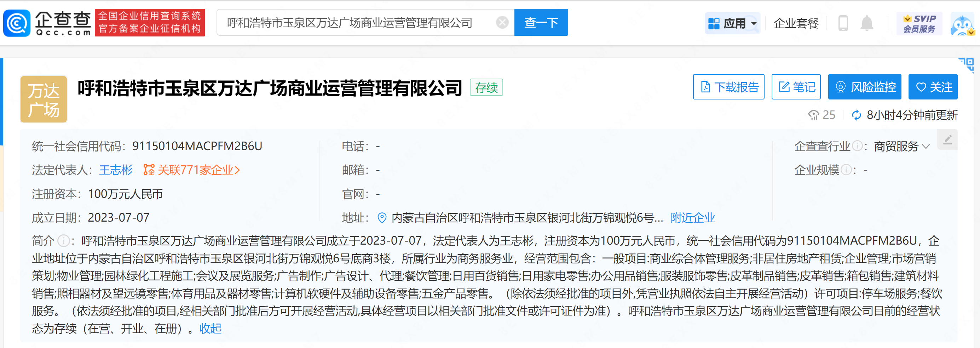Screen dimensions: 980x348
Task: Click the 企业规模 info icon
Action: coord(846,170)
